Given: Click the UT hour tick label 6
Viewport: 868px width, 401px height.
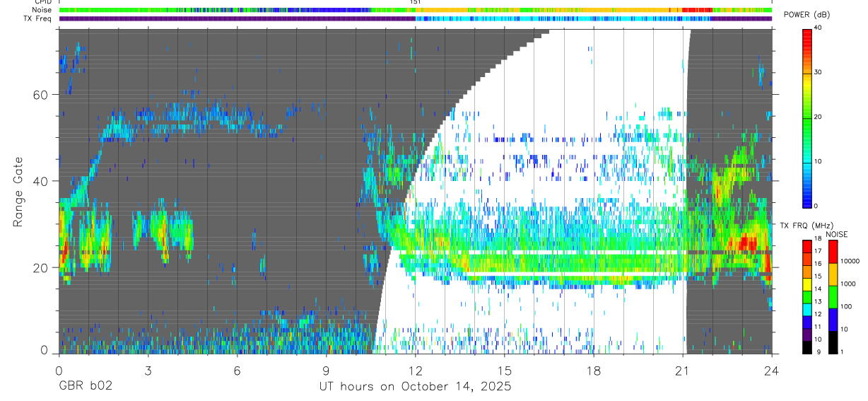Looking at the screenshot, I should (237, 370).
